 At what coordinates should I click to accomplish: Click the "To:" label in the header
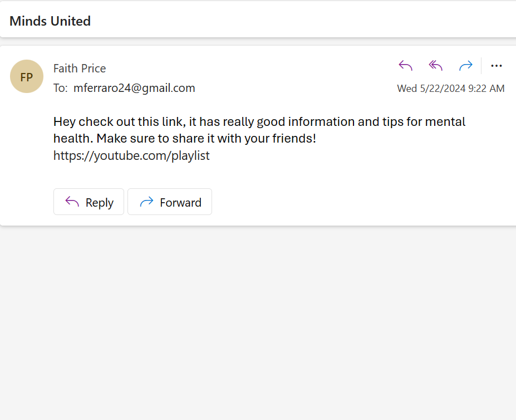(x=60, y=88)
